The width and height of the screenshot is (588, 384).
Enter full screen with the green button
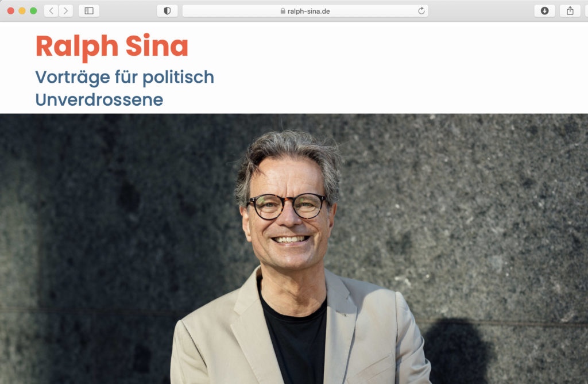[x=33, y=11]
